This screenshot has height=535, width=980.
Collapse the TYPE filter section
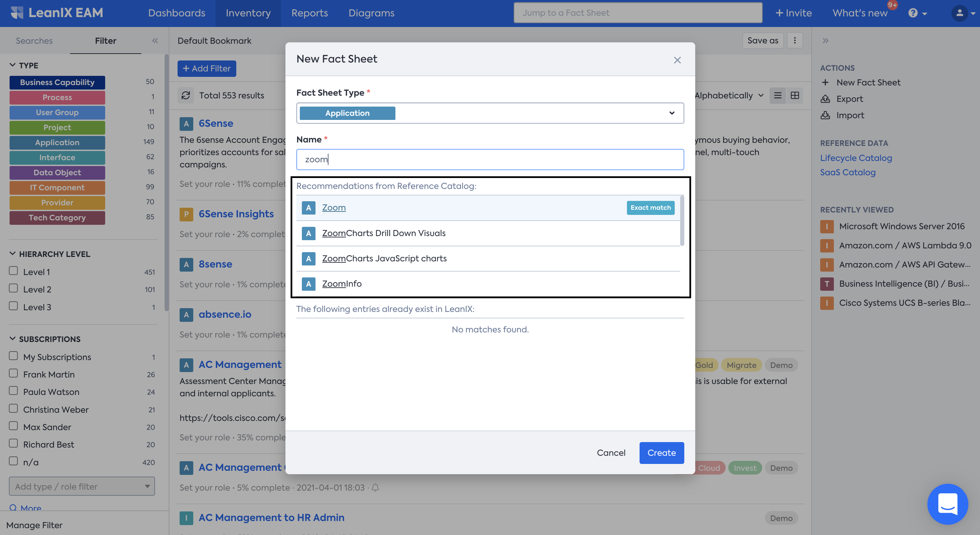click(13, 65)
